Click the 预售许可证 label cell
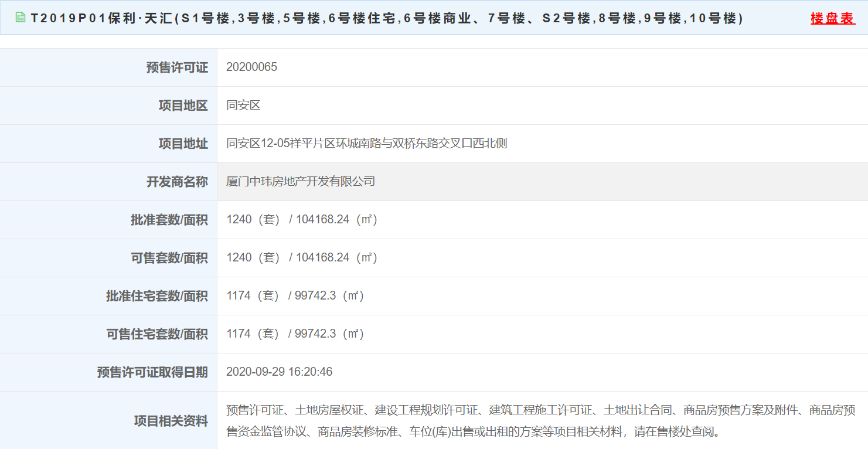This screenshot has width=868, height=449. pos(177,67)
